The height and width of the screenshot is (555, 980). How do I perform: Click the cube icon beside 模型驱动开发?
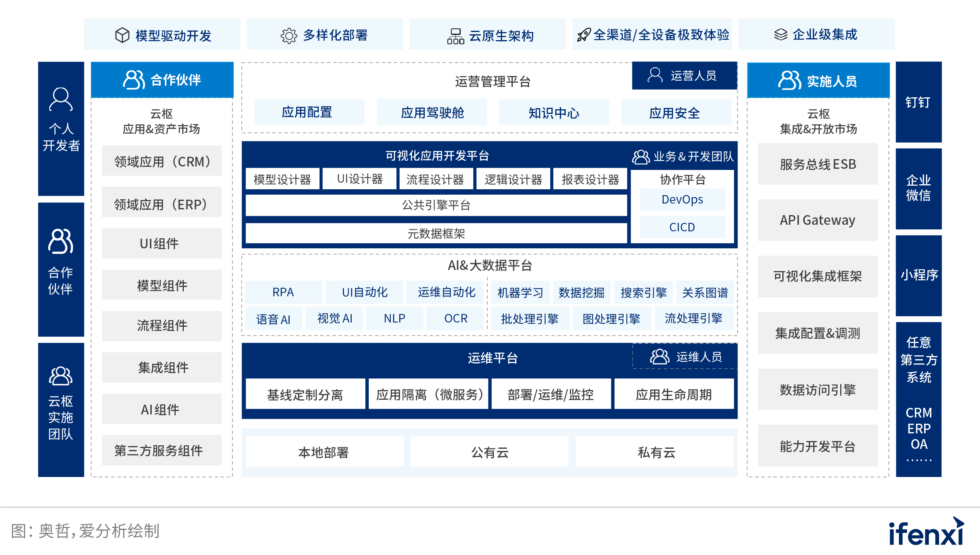122,35
